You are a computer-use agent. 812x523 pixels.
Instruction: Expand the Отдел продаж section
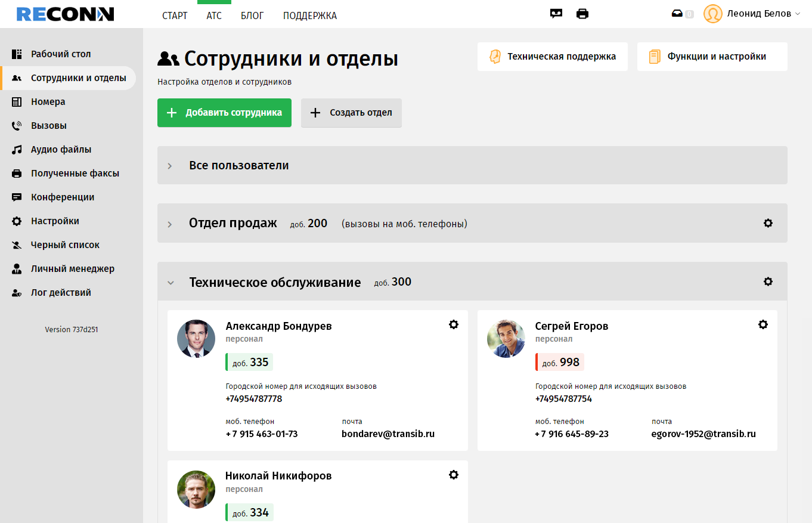[x=170, y=224]
